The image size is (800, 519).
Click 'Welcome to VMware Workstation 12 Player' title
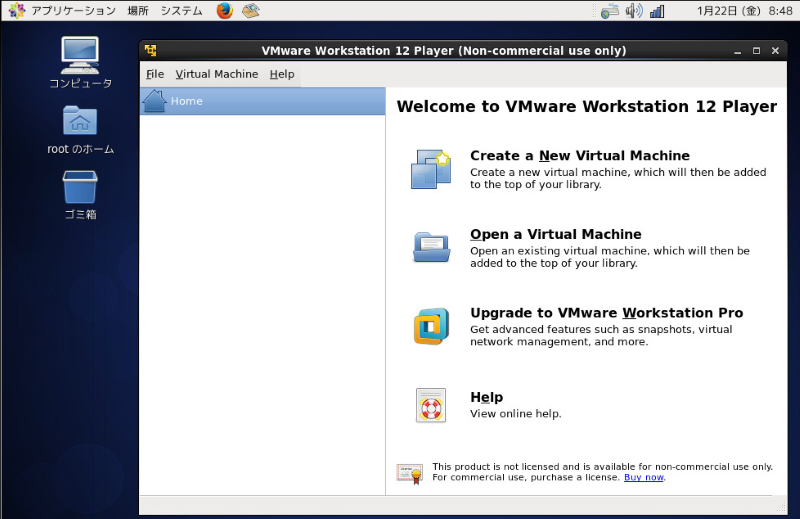pyautogui.click(x=587, y=106)
